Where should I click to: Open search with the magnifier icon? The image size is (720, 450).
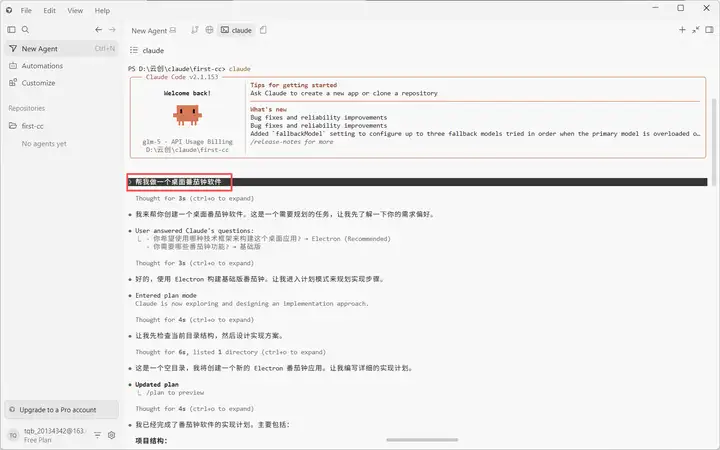pos(25,29)
